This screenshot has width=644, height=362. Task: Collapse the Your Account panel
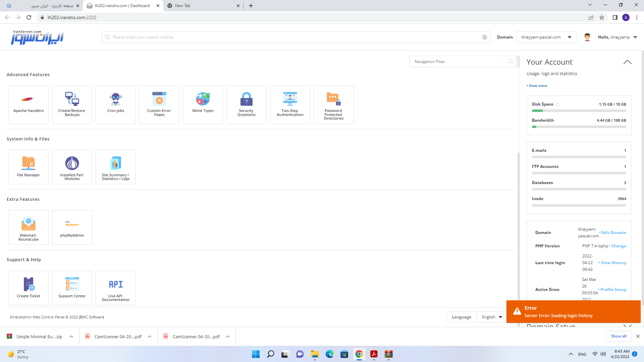[627, 62]
